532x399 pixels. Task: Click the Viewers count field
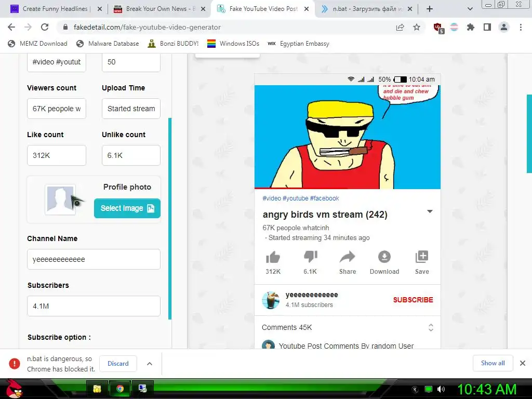(x=57, y=109)
